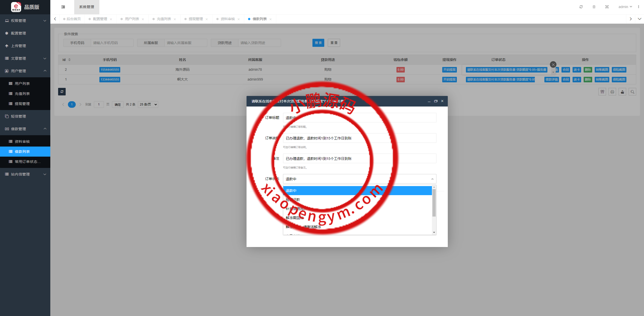Click the sidebar collapse menu icon
The image size is (644, 316).
[63, 7]
